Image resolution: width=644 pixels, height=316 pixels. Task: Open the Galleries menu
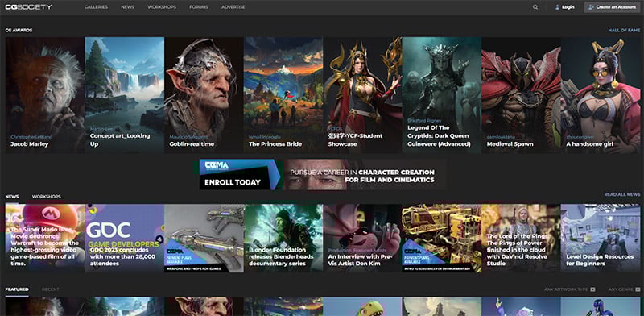tap(96, 7)
